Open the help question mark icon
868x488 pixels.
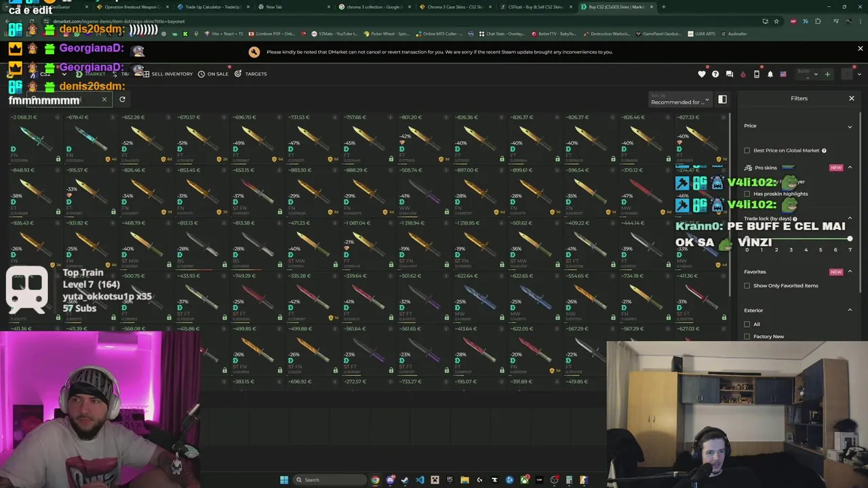(715, 74)
